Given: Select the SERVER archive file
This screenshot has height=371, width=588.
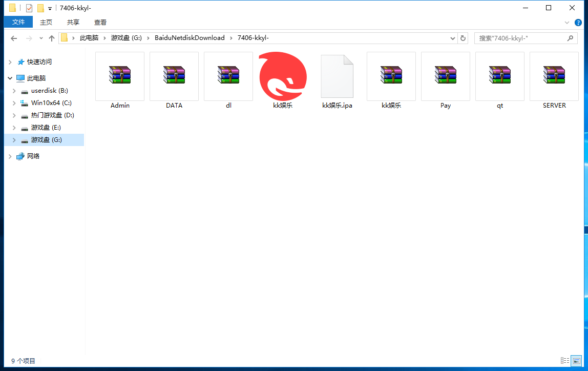Looking at the screenshot, I should (554, 76).
